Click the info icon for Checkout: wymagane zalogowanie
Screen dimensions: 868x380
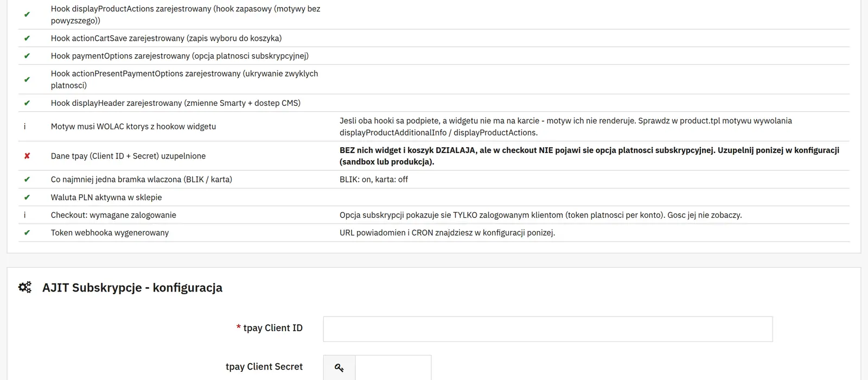coord(24,215)
